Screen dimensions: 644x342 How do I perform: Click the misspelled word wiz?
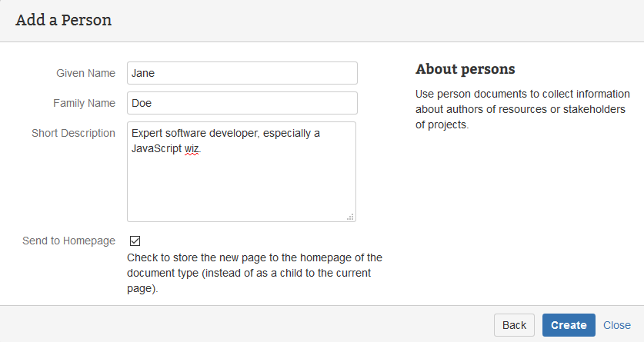pos(192,148)
